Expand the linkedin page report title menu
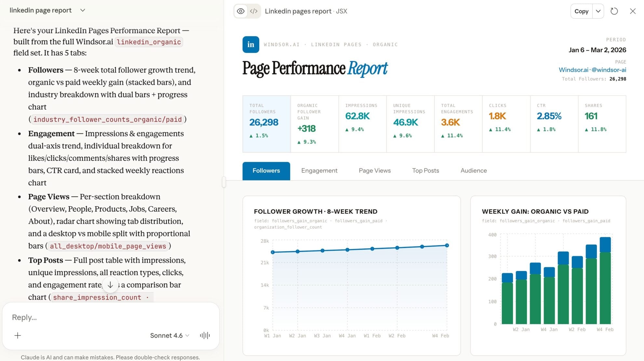644x361 pixels. pyautogui.click(x=82, y=10)
